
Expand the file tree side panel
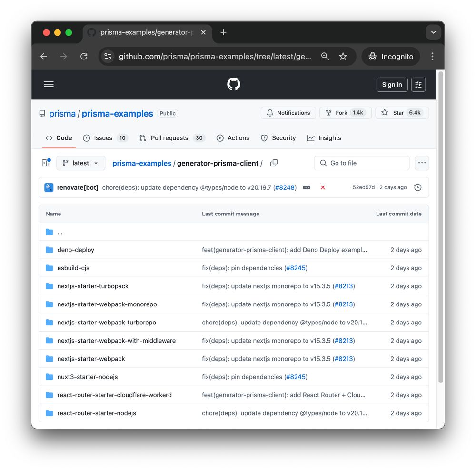point(46,163)
